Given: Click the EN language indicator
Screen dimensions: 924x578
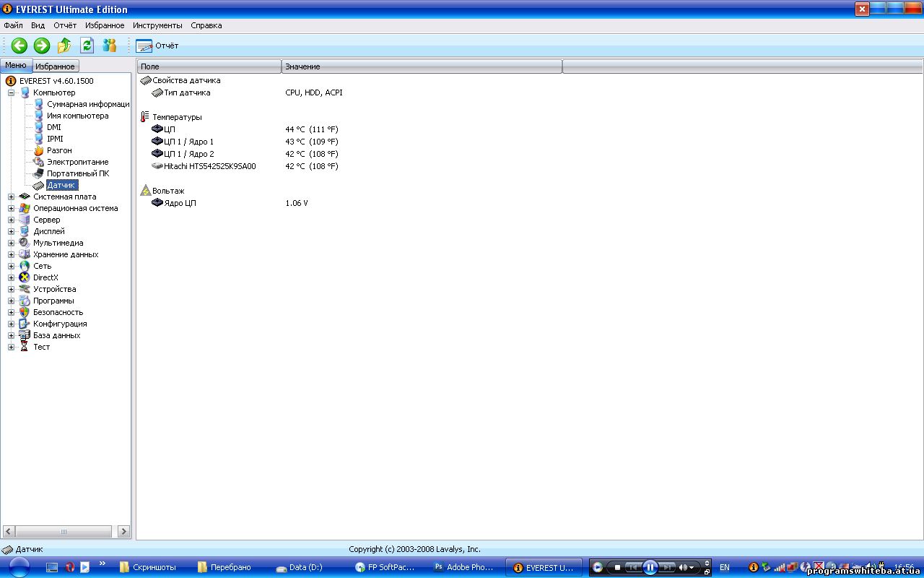Looking at the screenshot, I should tap(725, 568).
